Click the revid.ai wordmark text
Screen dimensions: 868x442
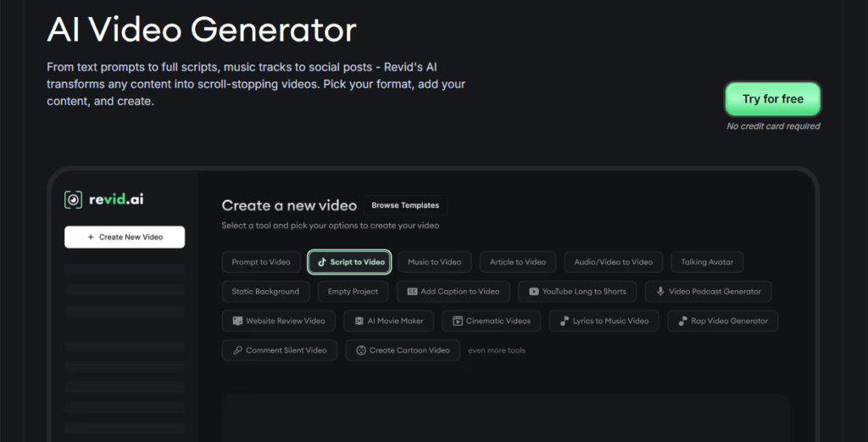[x=116, y=199]
